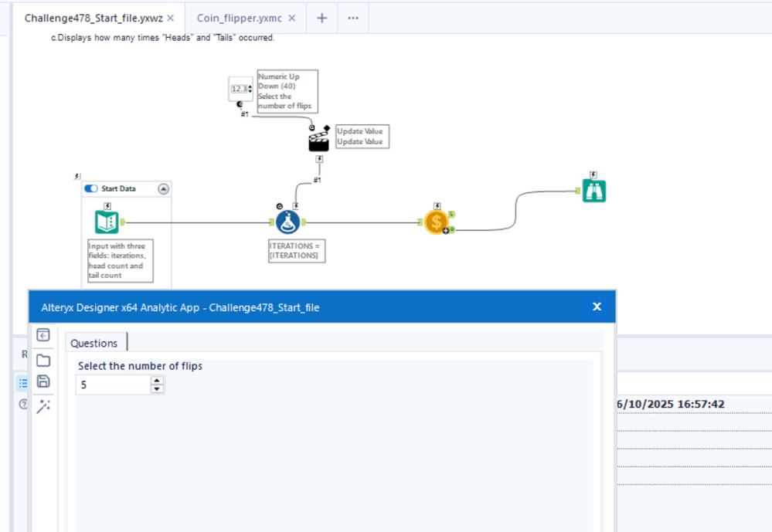
Task: Switch to the Coin_flipper.yxmc tab
Action: point(240,19)
